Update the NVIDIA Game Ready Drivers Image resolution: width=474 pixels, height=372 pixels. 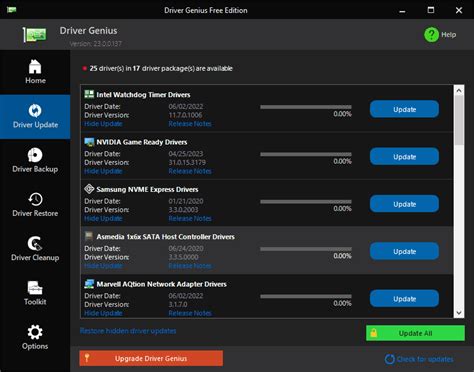coord(404,157)
